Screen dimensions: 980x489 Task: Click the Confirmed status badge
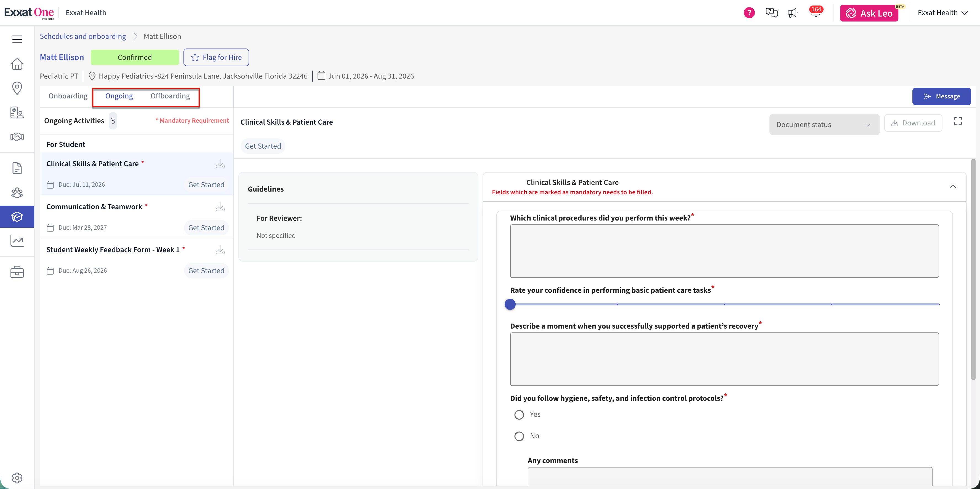click(135, 57)
